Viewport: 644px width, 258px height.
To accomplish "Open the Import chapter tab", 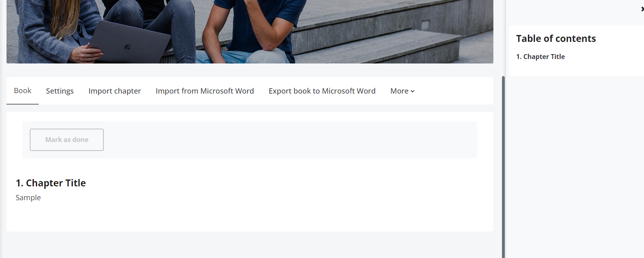I will pyautogui.click(x=115, y=91).
